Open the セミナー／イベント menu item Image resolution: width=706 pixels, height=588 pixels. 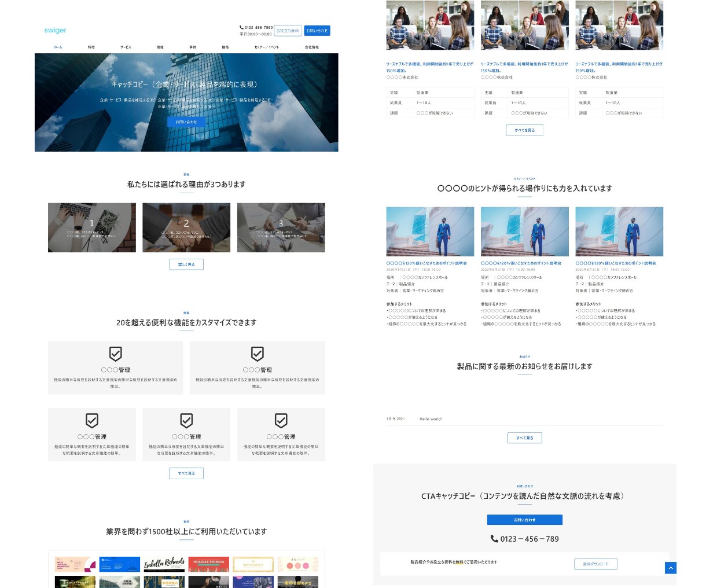tap(267, 47)
